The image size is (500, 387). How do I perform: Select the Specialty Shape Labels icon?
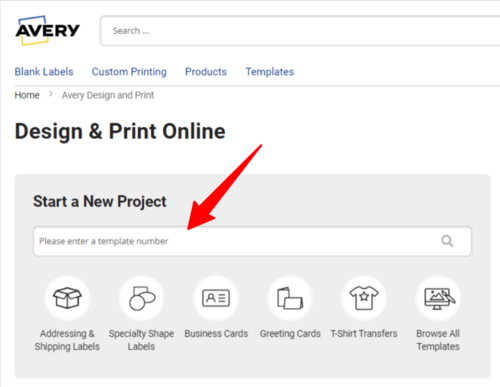pos(142,298)
